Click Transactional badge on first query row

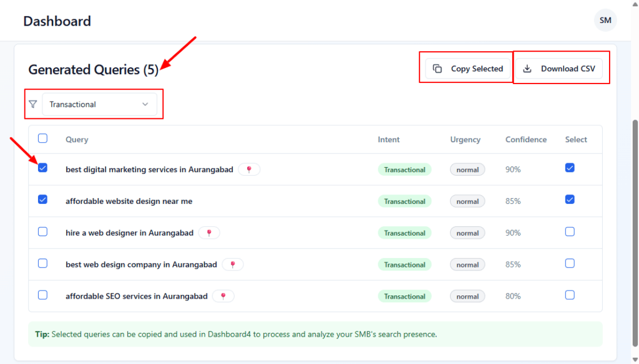click(404, 170)
